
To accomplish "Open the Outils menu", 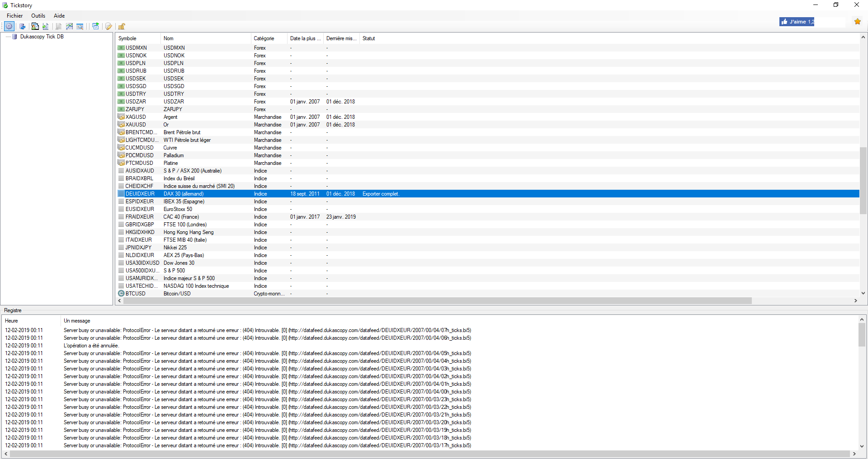I will 38,16.
